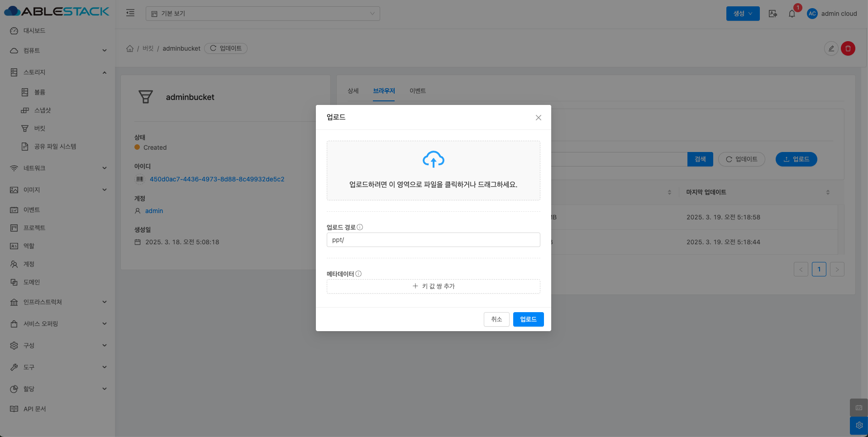
Task: Open the 기본 보기 view dropdown
Action: [x=262, y=14]
